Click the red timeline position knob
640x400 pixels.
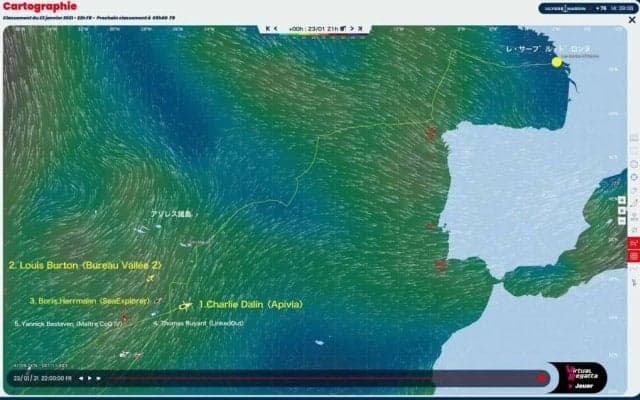coord(542,378)
